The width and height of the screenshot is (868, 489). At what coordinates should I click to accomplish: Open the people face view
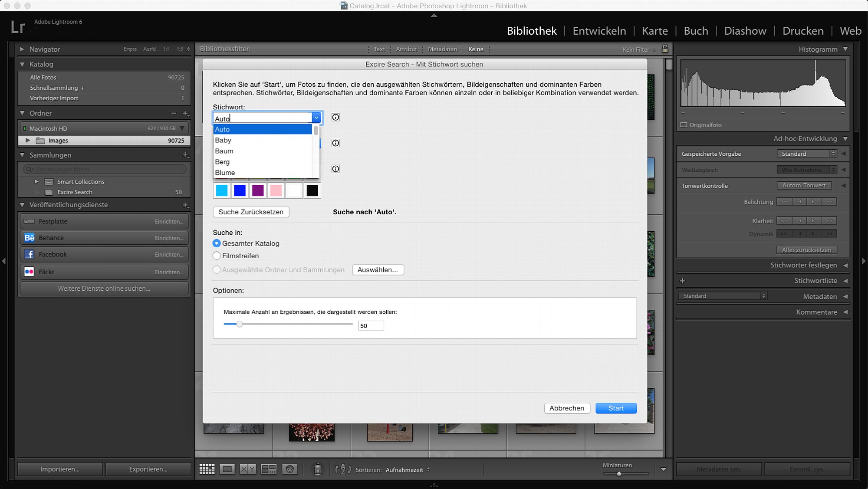pyautogui.click(x=290, y=469)
